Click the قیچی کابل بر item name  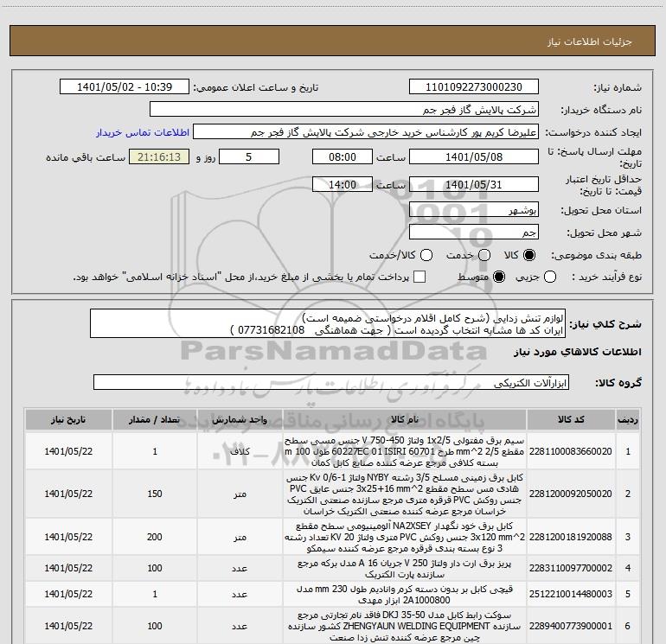[x=405, y=595]
